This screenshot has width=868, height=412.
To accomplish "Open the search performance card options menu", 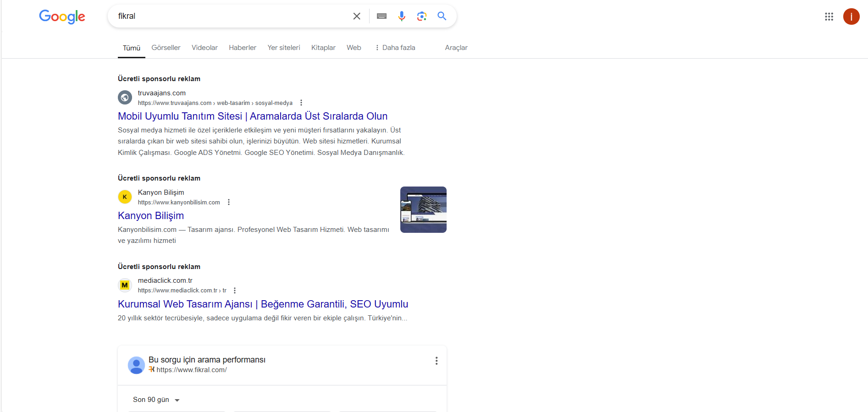I will [437, 361].
